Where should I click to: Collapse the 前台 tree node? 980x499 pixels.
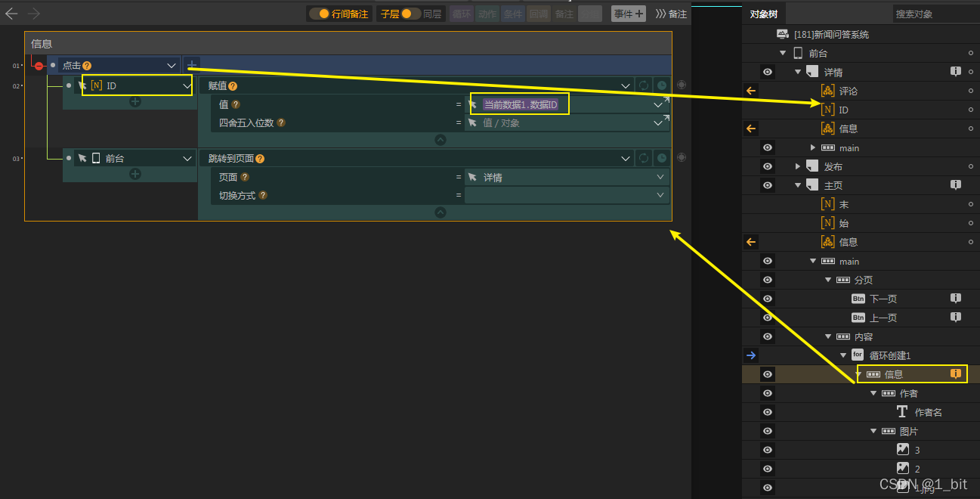click(x=783, y=53)
